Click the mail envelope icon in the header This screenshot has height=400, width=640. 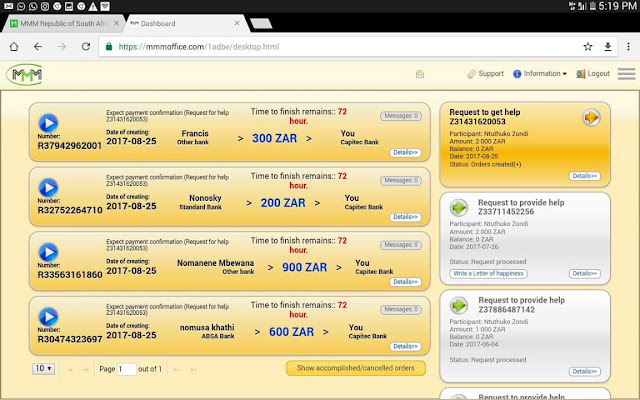pyautogui.click(x=420, y=74)
